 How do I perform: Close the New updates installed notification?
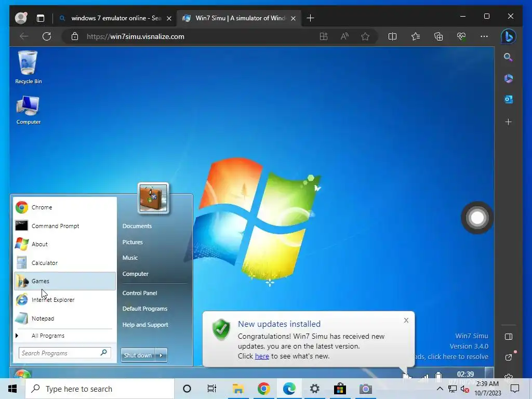click(406, 320)
